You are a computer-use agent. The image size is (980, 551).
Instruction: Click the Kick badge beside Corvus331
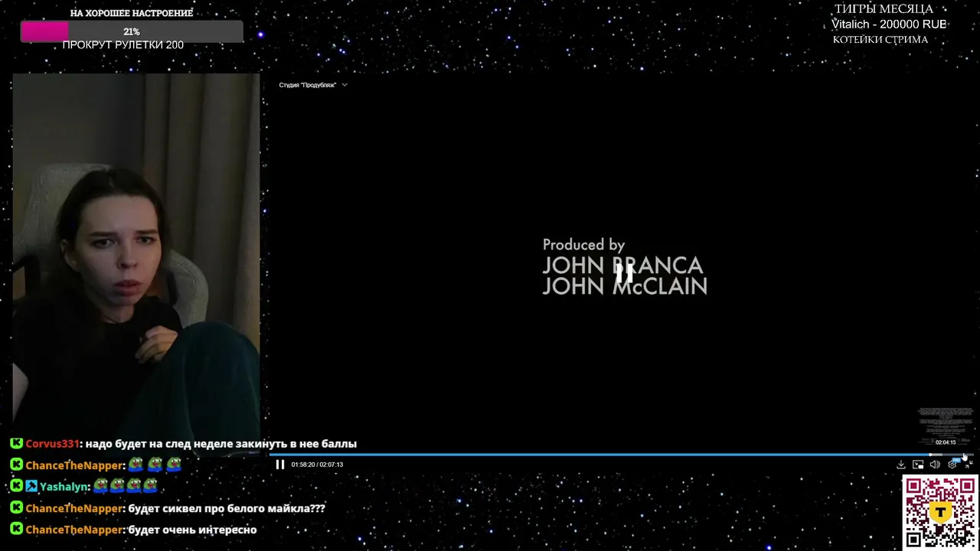click(16, 443)
